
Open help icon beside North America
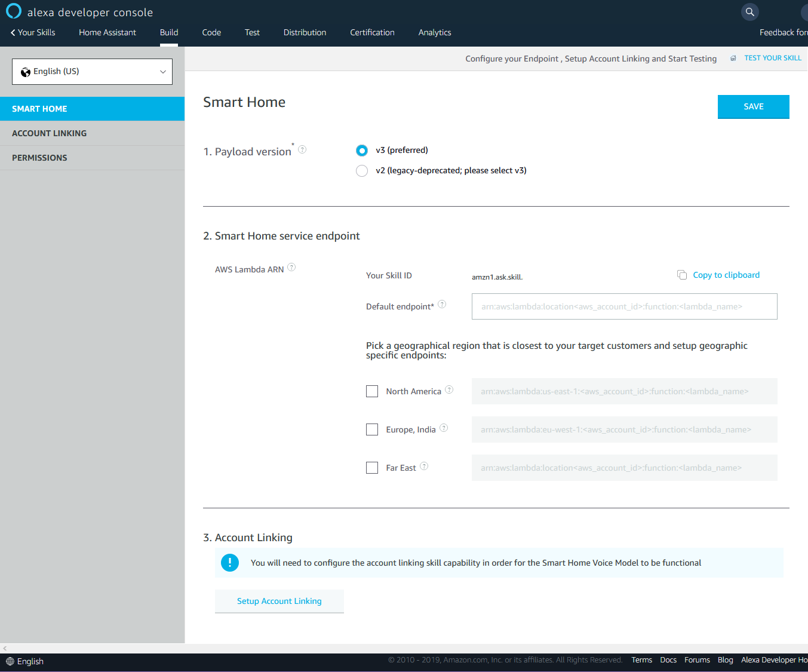[449, 389]
